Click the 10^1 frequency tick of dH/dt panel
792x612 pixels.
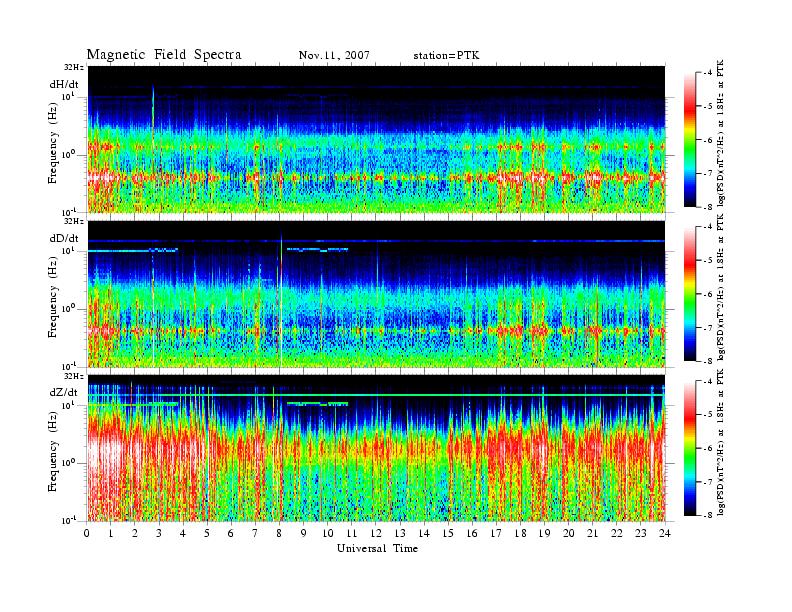coord(68,96)
